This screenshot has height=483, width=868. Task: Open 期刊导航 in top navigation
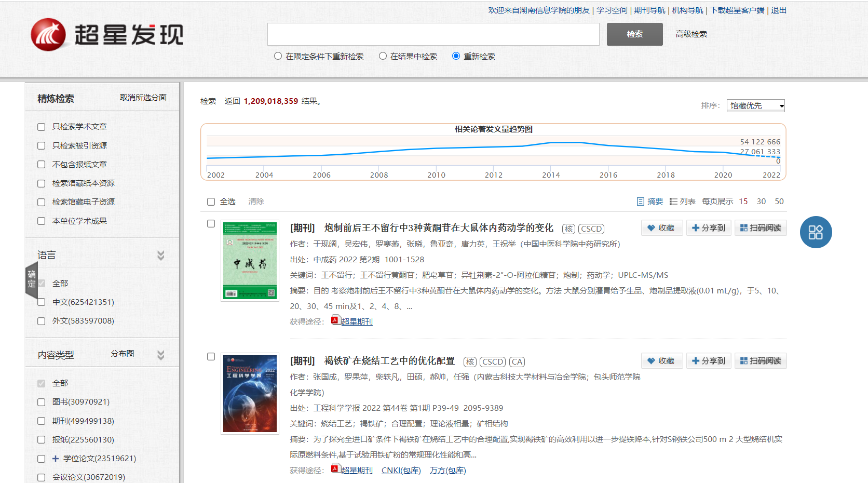coord(649,10)
